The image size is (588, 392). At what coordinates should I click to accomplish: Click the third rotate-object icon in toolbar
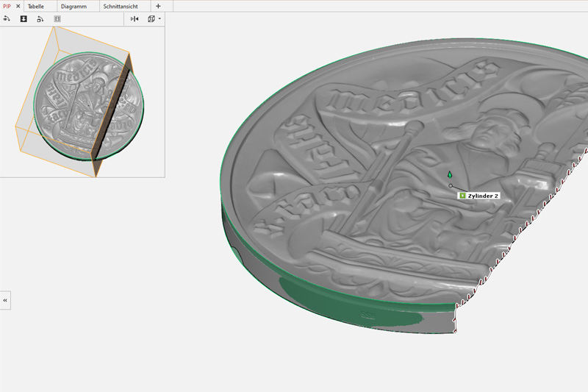point(40,18)
